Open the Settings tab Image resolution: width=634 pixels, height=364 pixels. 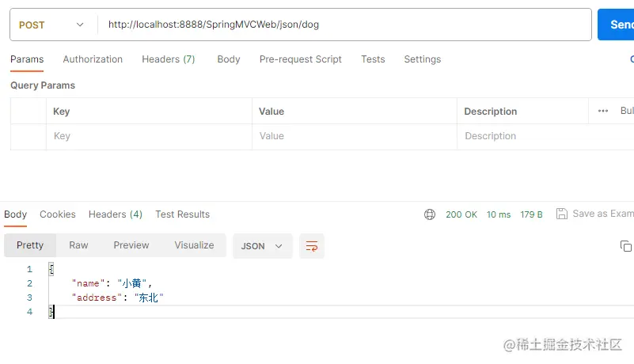pos(423,59)
